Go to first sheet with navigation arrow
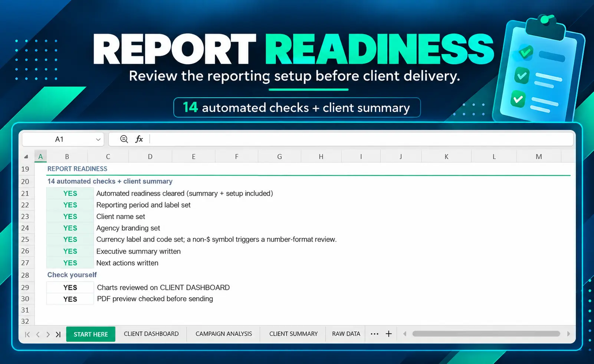 (27, 334)
